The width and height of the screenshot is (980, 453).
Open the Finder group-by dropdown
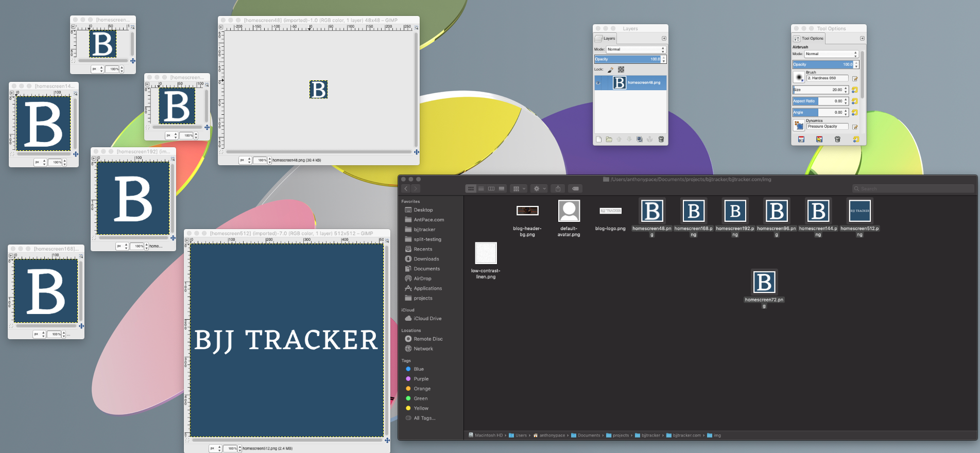[519, 189]
